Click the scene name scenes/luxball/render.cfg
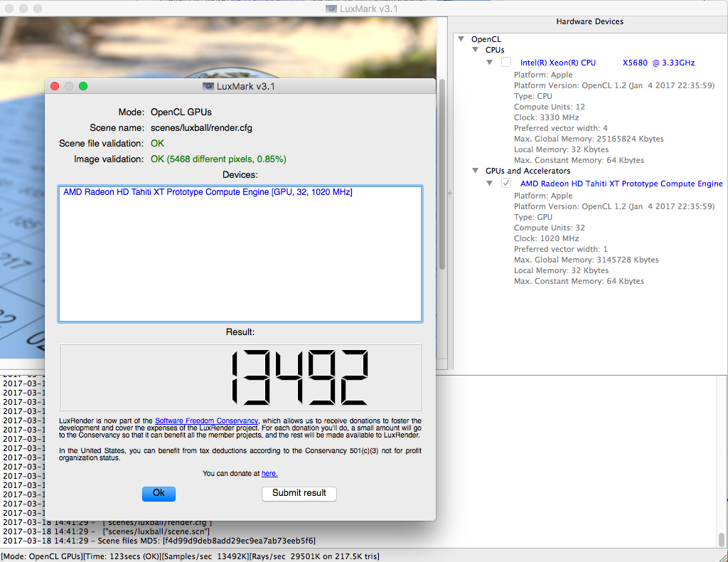The width and height of the screenshot is (728, 562). 201,128
